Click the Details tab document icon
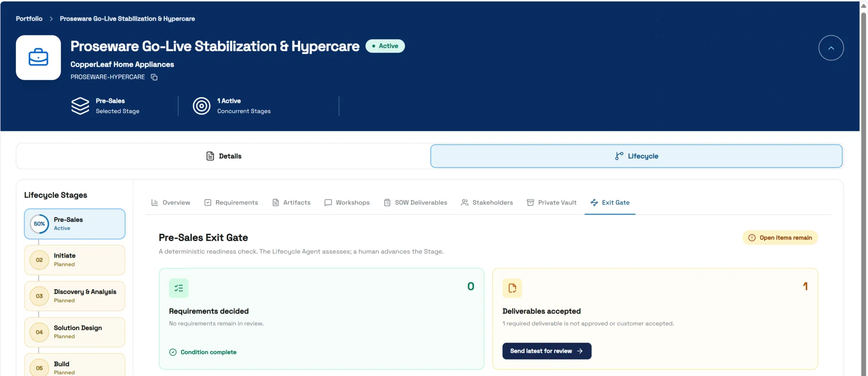 210,156
